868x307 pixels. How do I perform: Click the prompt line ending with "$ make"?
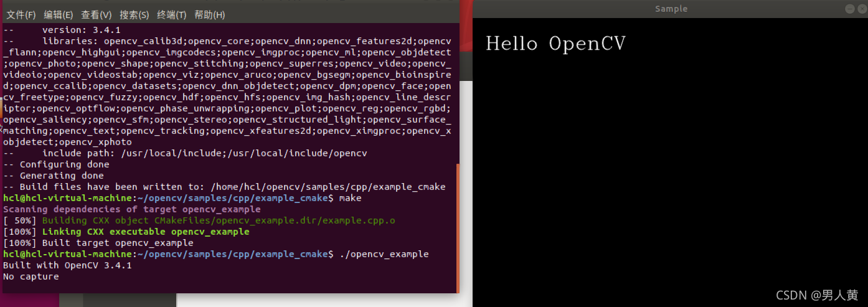pos(182,198)
